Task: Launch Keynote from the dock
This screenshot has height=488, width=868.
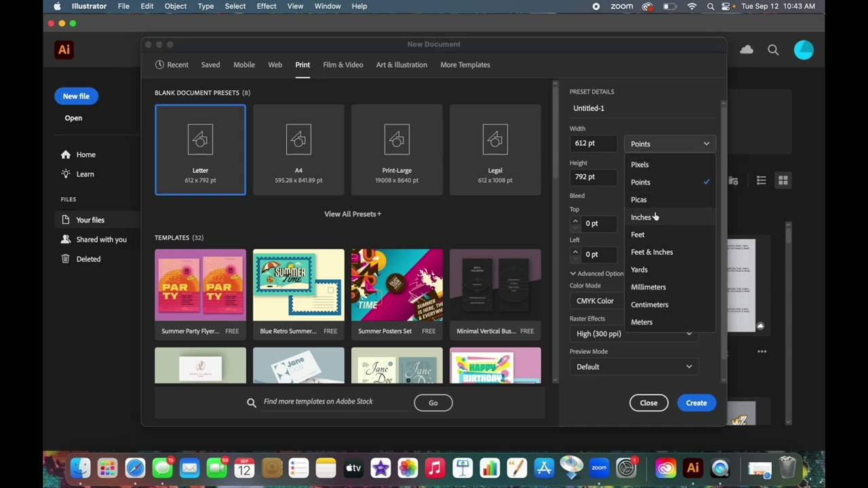Action: point(462,468)
